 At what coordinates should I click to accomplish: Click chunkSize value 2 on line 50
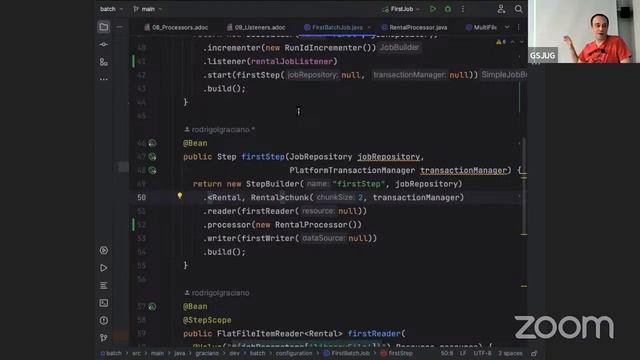point(360,198)
